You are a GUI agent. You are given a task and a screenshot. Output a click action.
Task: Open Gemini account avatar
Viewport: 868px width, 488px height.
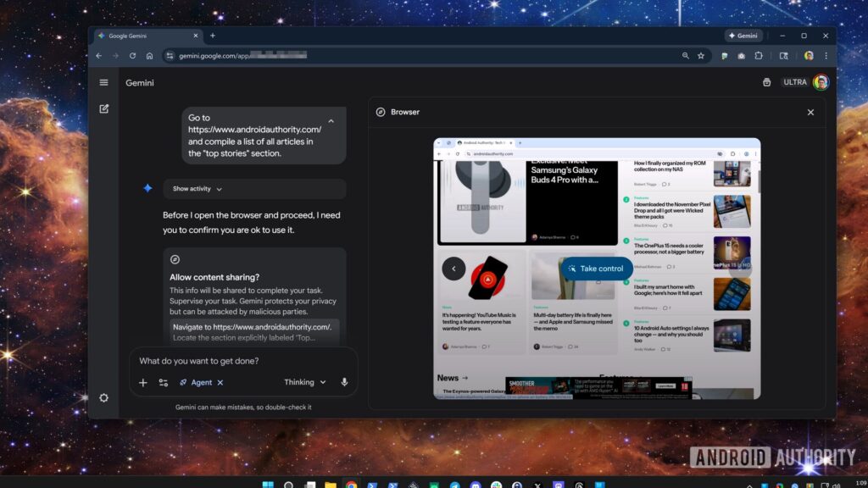[821, 82]
